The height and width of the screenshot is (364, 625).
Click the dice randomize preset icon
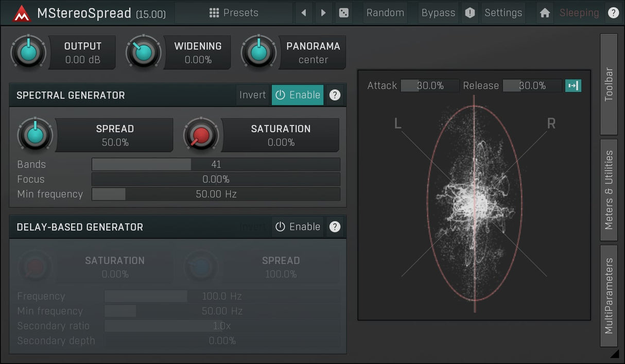coord(343,13)
